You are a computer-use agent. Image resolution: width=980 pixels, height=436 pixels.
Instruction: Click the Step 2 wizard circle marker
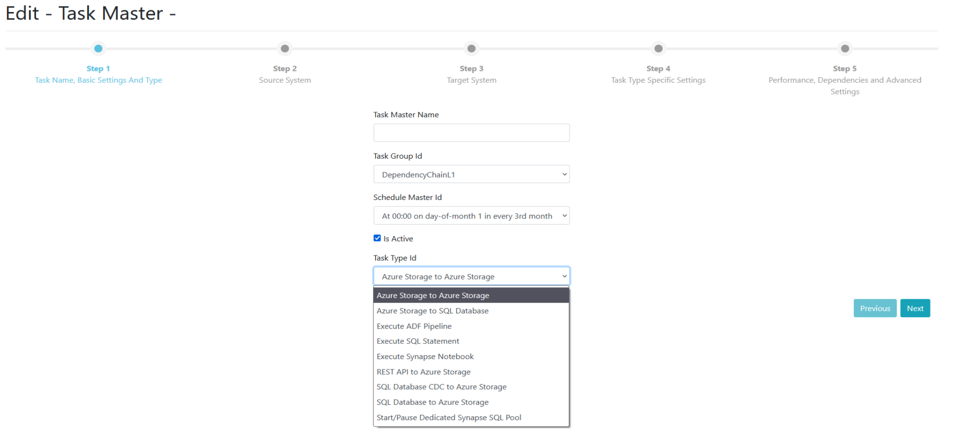285,49
